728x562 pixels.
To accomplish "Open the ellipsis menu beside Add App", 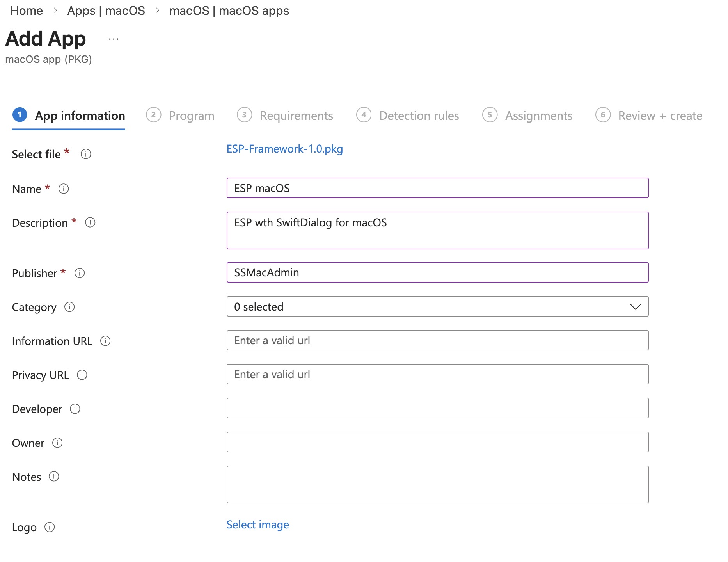I will 114,39.
